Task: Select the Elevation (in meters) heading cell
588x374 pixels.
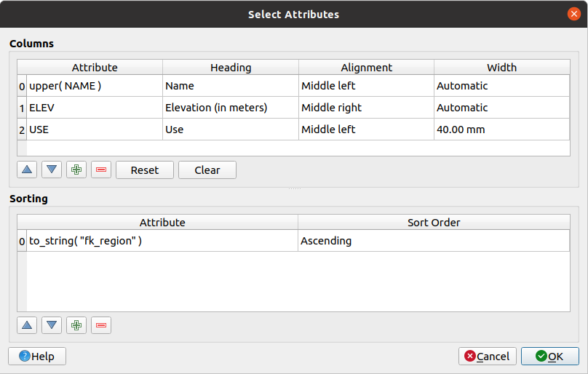Action: pyautogui.click(x=230, y=108)
